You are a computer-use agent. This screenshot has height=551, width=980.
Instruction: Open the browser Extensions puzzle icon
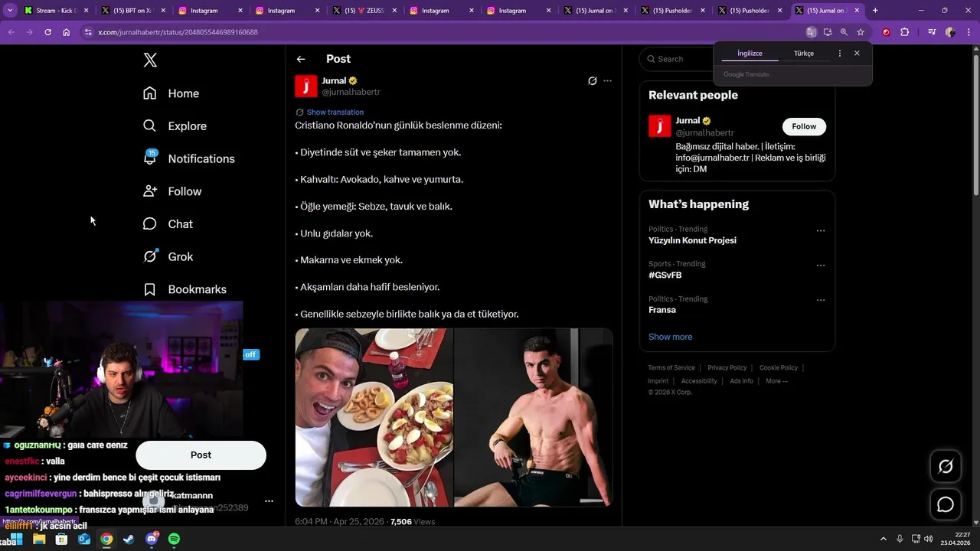[x=905, y=32]
